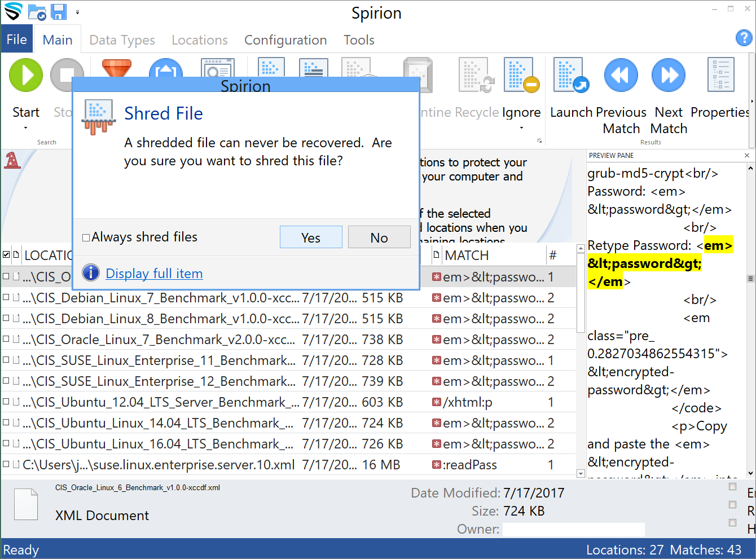Viewport: 756px width, 559px height.
Task: Open the dropdown arrow under Ignore
Action: click(521, 128)
